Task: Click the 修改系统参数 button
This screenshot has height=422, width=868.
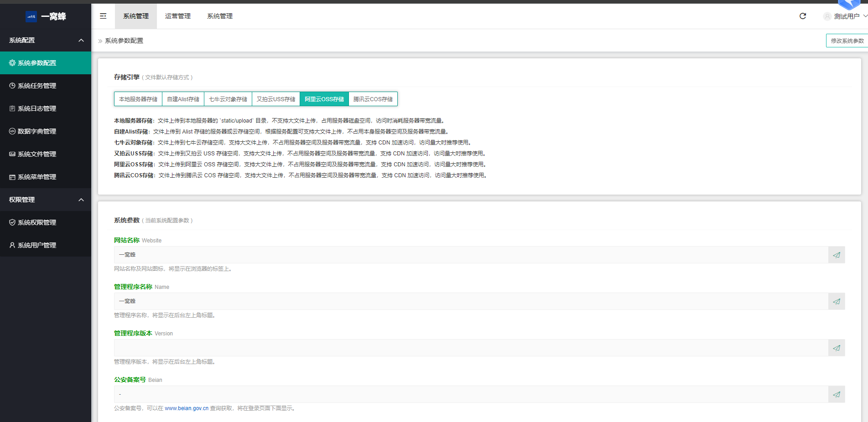Action: tap(847, 41)
